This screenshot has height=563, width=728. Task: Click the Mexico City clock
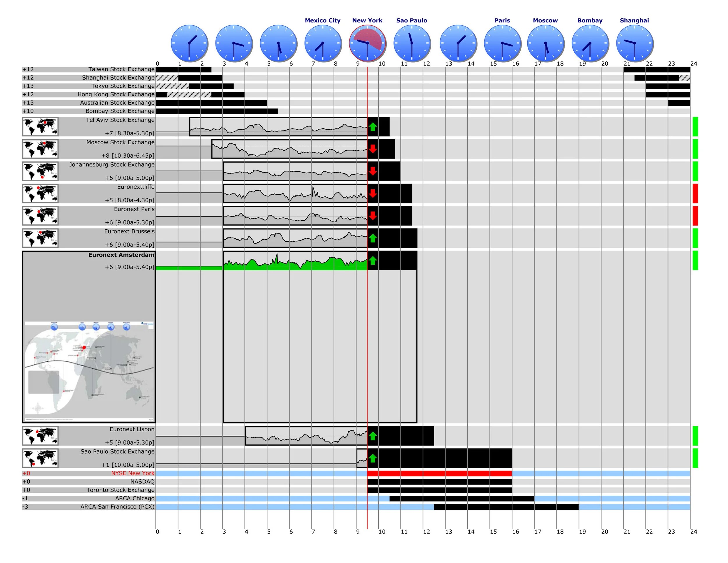tap(323, 43)
